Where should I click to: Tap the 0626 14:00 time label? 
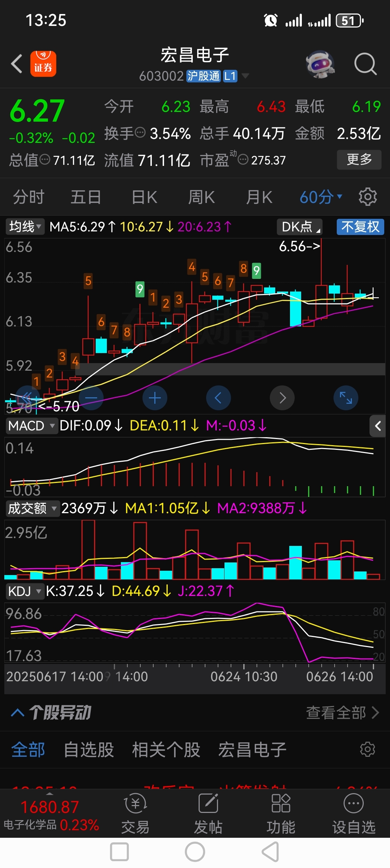click(x=340, y=677)
